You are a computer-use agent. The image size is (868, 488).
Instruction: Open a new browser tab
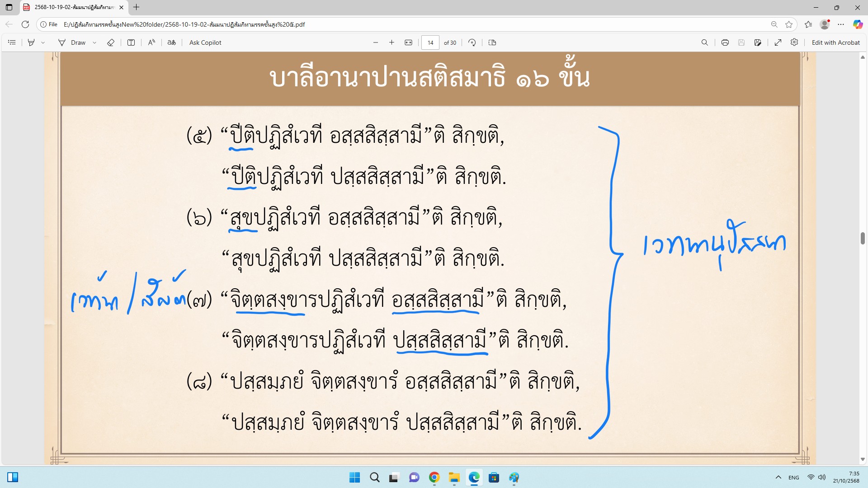coord(136,7)
